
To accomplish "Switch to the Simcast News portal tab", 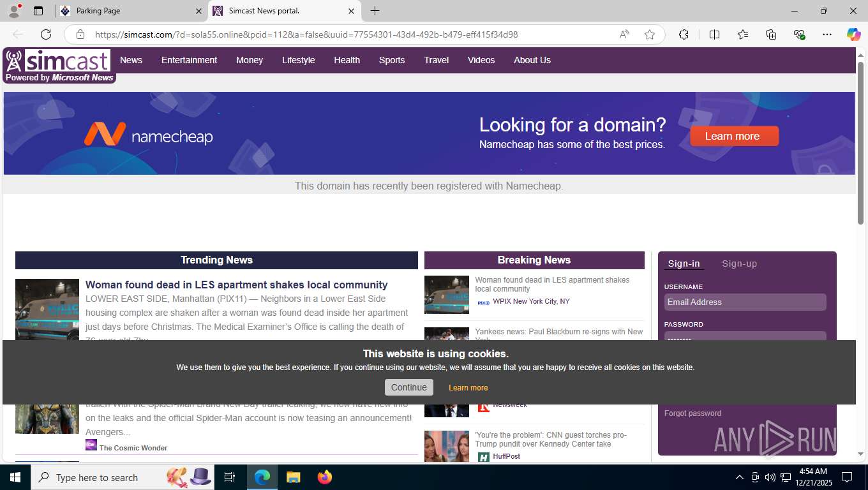I will tap(284, 11).
